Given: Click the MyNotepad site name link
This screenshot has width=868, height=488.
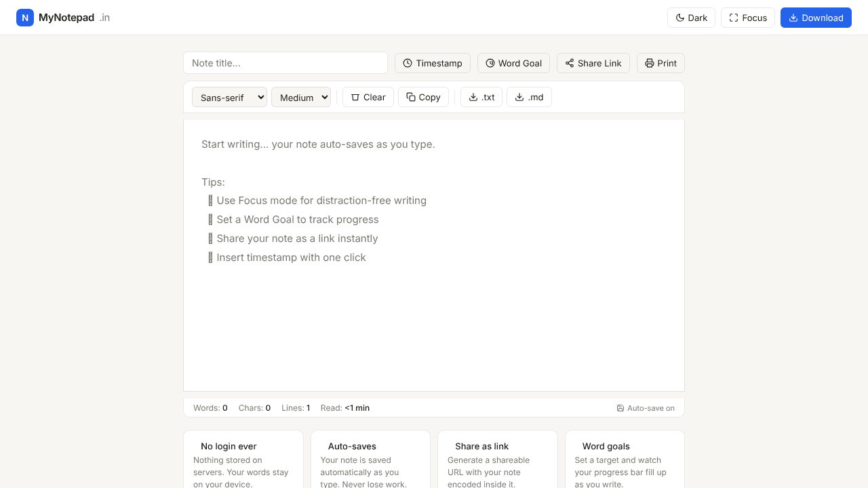Looking at the screenshot, I should 66,18.
